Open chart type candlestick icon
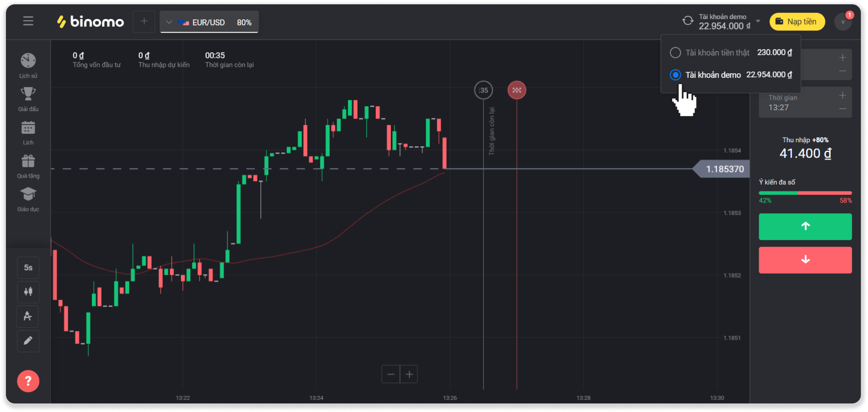The height and width of the screenshot is (412, 868). [28, 291]
